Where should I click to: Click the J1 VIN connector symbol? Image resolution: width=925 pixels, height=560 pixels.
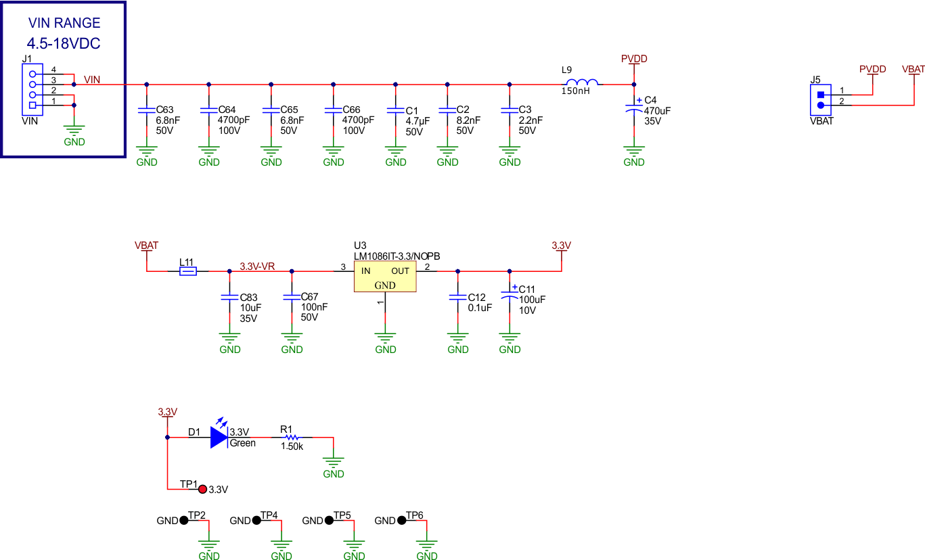tap(32, 88)
